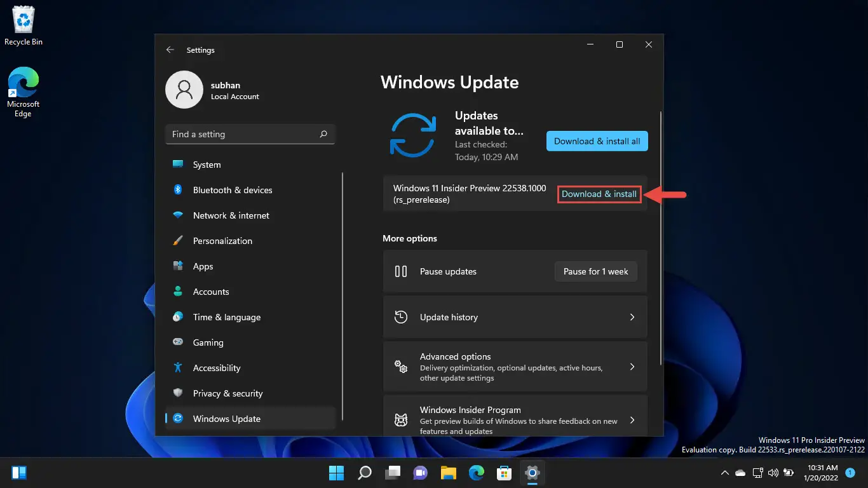Click the Windows Insider Program cat icon
The image size is (868, 488).
[x=401, y=420]
